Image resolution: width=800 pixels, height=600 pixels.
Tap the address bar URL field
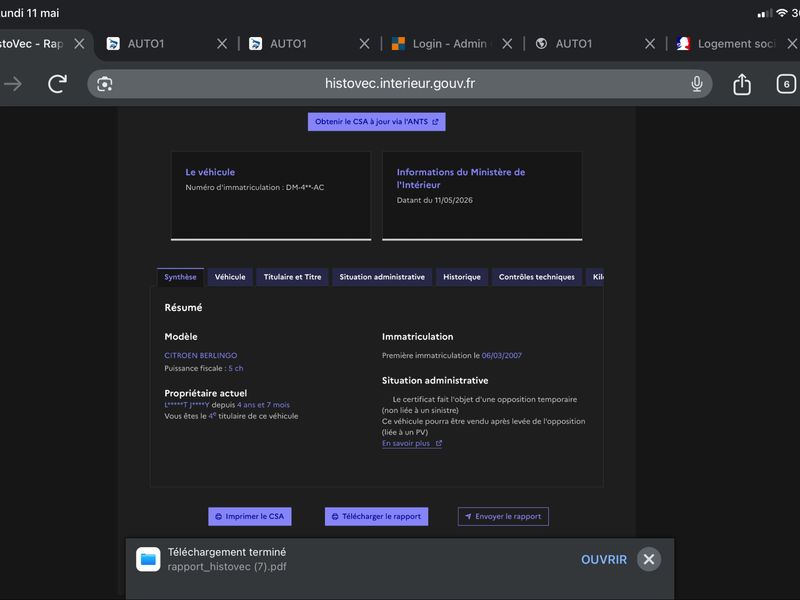[x=400, y=84]
